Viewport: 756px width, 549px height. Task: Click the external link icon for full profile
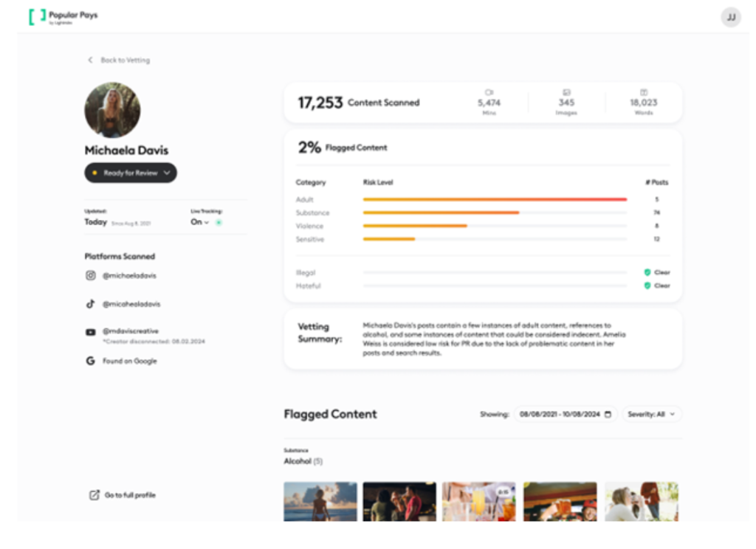(94, 495)
